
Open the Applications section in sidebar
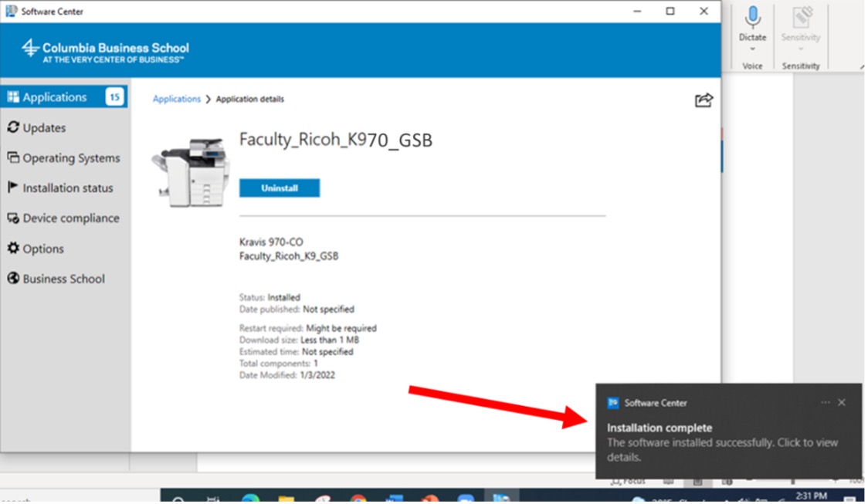[x=64, y=96]
